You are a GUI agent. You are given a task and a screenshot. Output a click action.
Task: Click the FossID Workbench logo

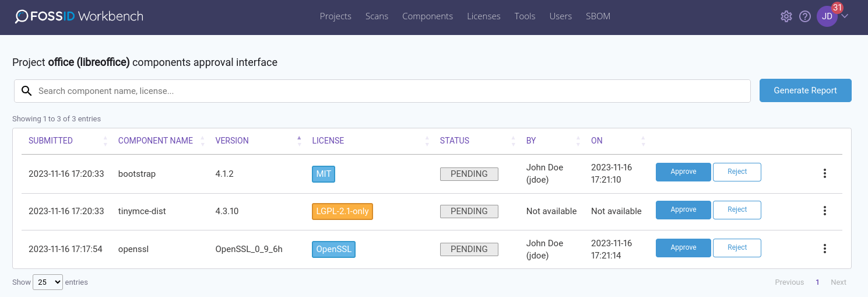coord(79,16)
